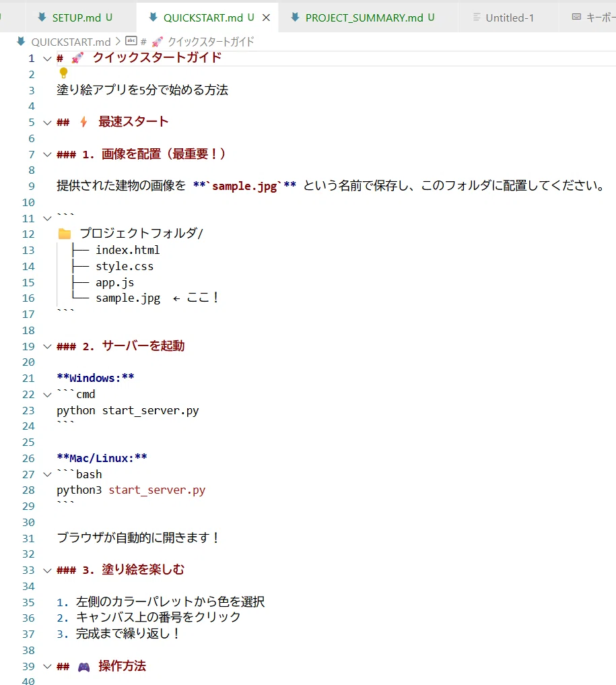The image size is (616, 685).
Task: Click the bold sample.jpg on line 9
Action: (x=244, y=186)
